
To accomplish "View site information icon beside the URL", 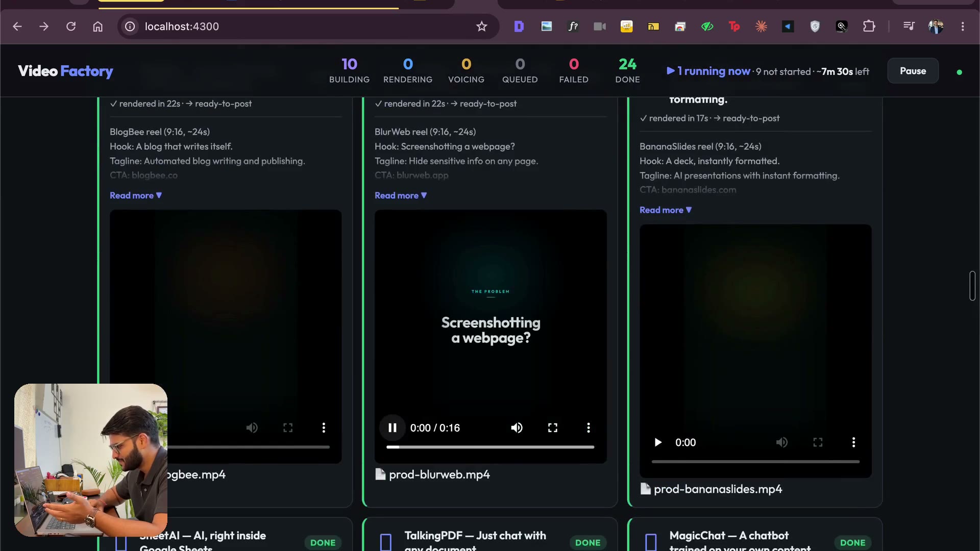I will (x=130, y=27).
